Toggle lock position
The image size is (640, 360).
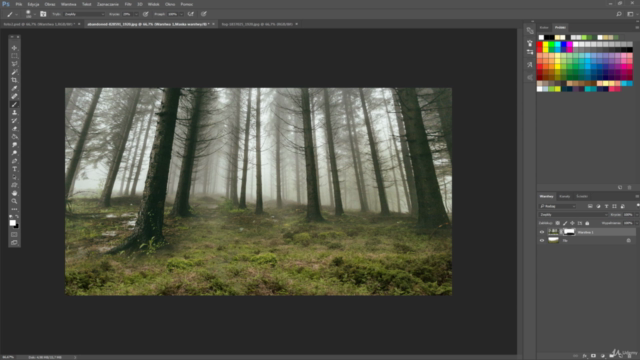pyautogui.click(x=572, y=223)
